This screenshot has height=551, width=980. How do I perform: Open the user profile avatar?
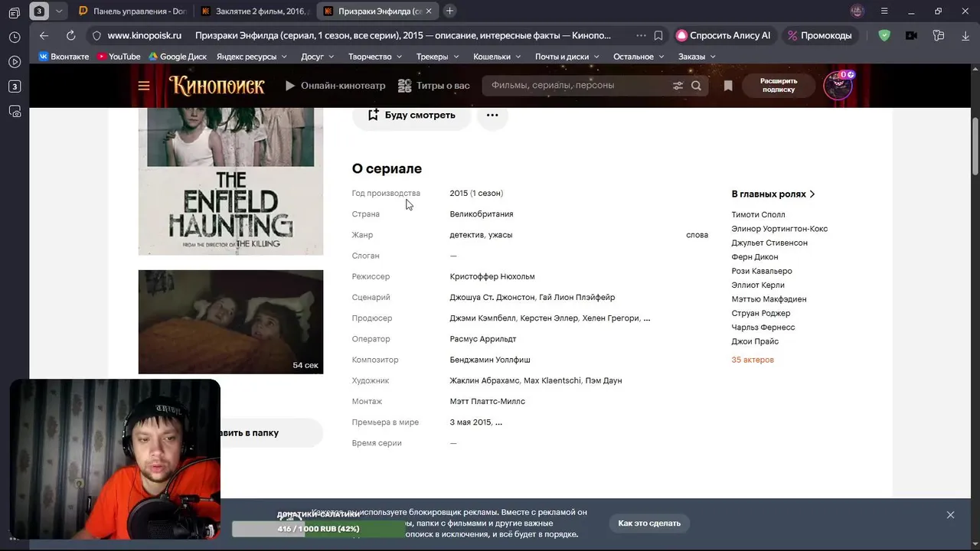[838, 86]
